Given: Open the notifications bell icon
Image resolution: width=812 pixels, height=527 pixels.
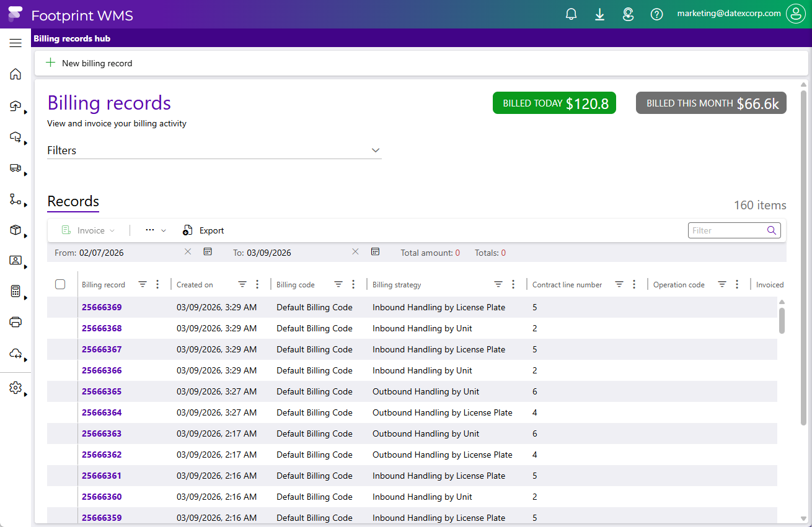Looking at the screenshot, I should pos(571,14).
